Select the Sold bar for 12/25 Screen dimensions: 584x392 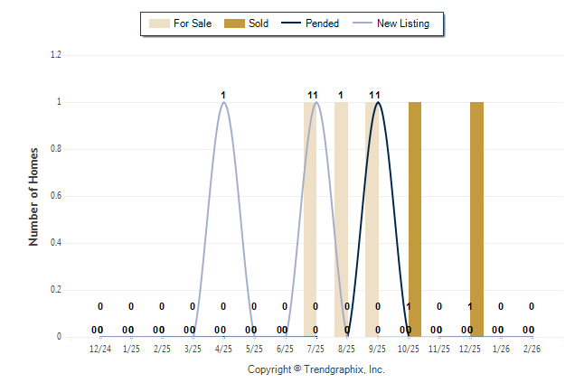[476, 219]
